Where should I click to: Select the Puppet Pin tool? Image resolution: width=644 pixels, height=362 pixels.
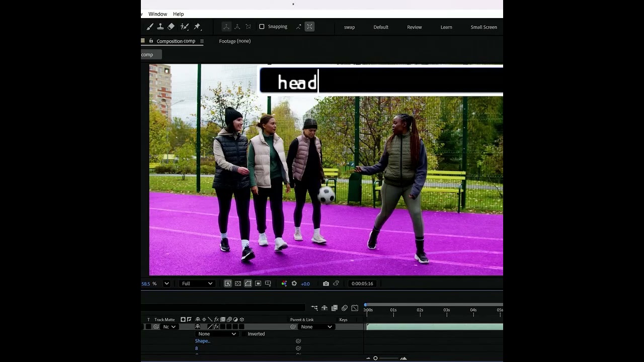(197, 27)
